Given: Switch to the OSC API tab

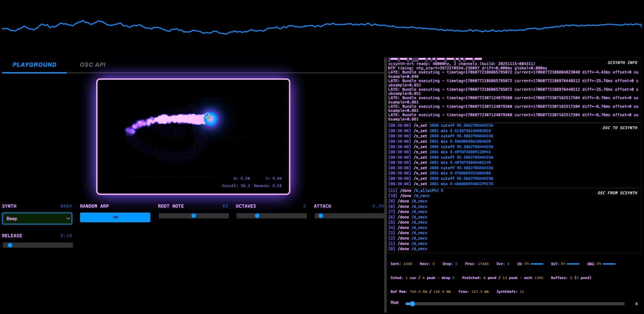Looking at the screenshot, I should pyautogui.click(x=93, y=65).
